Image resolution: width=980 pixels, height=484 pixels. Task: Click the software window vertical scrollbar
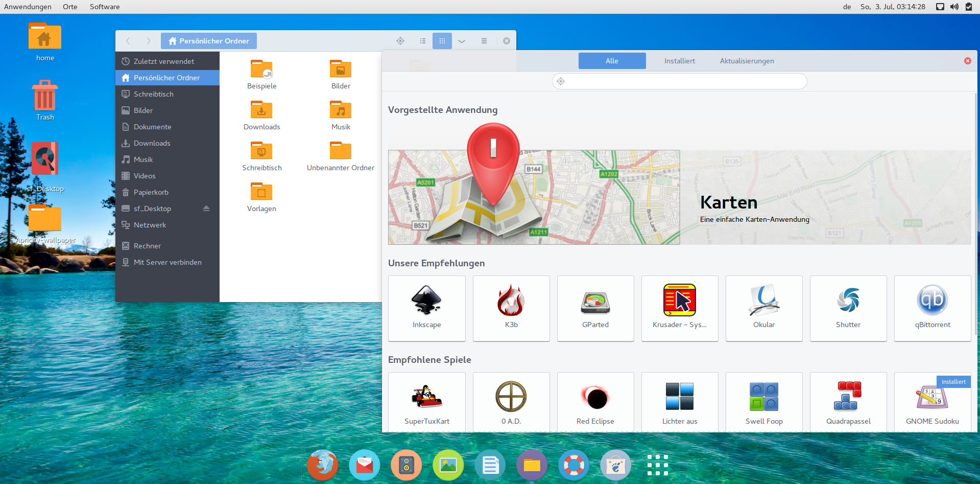pos(975,215)
